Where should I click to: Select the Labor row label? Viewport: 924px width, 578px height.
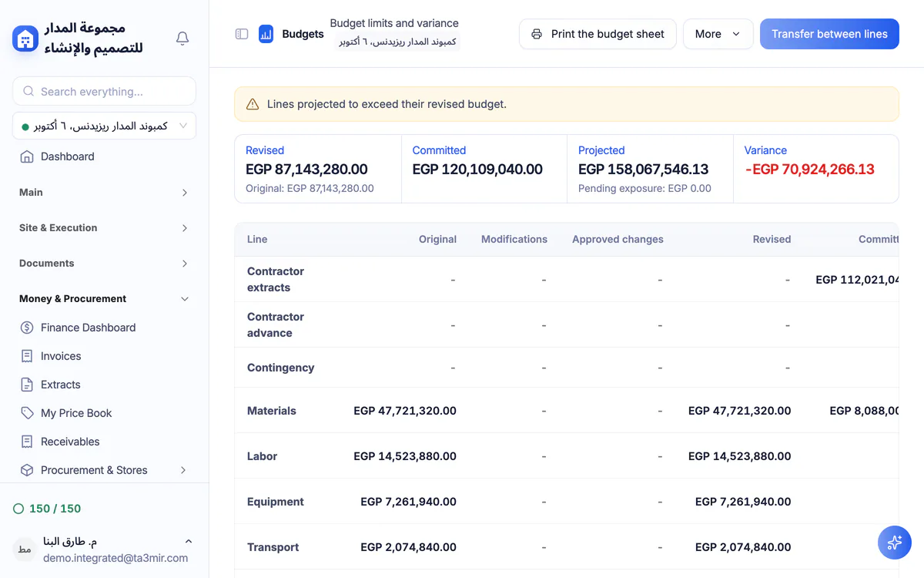(x=262, y=456)
